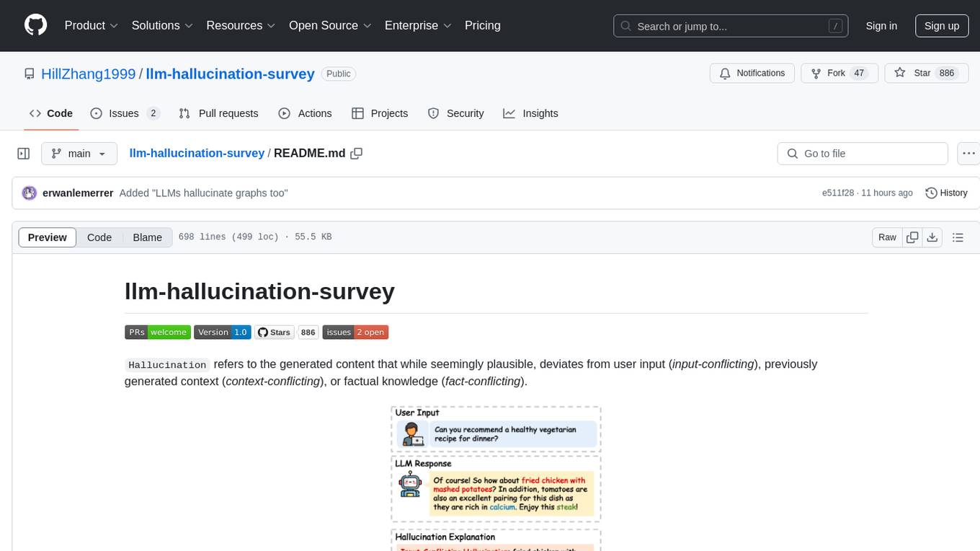Open the more file actions menu

point(968,154)
